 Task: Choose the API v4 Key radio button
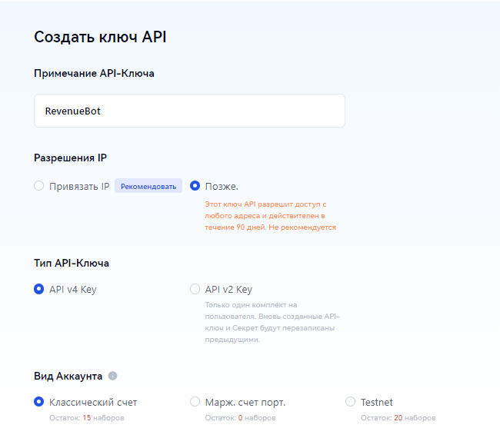(x=39, y=289)
